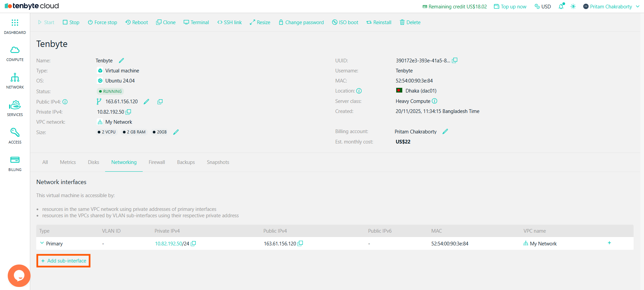Edit the billing account pencil icon
Viewport: 644px width, 290px height.
click(445, 131)
